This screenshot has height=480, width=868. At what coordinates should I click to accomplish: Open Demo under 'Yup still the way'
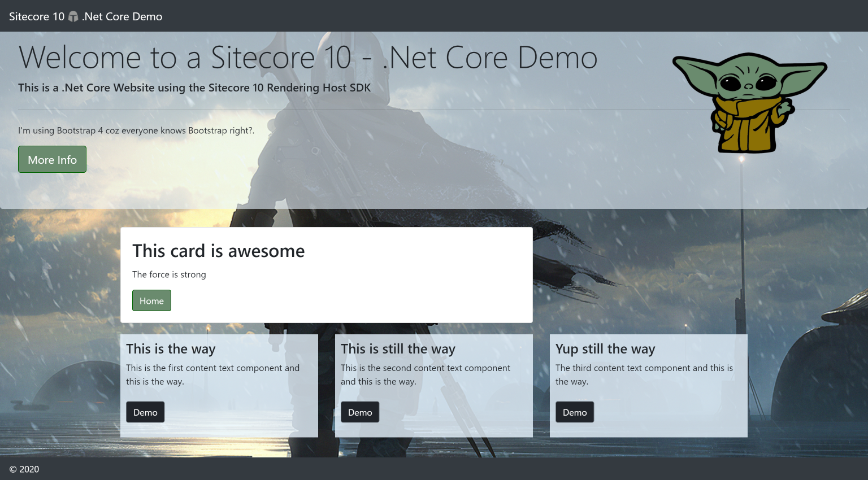tap(575, 412)
